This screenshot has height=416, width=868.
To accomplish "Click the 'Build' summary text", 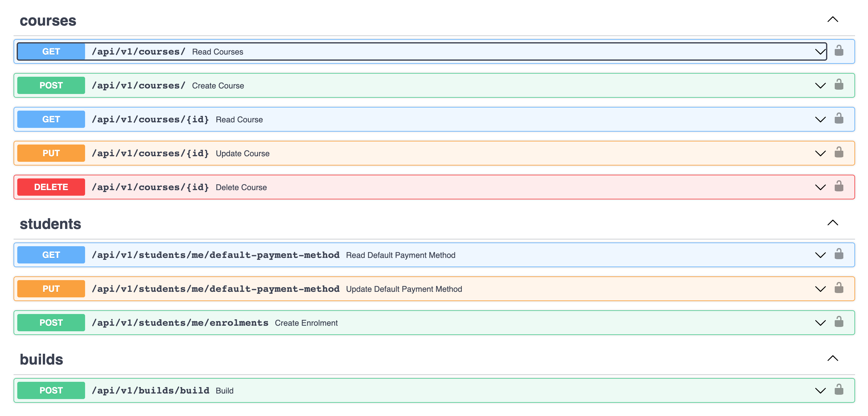I will click(x=224, y=391).
